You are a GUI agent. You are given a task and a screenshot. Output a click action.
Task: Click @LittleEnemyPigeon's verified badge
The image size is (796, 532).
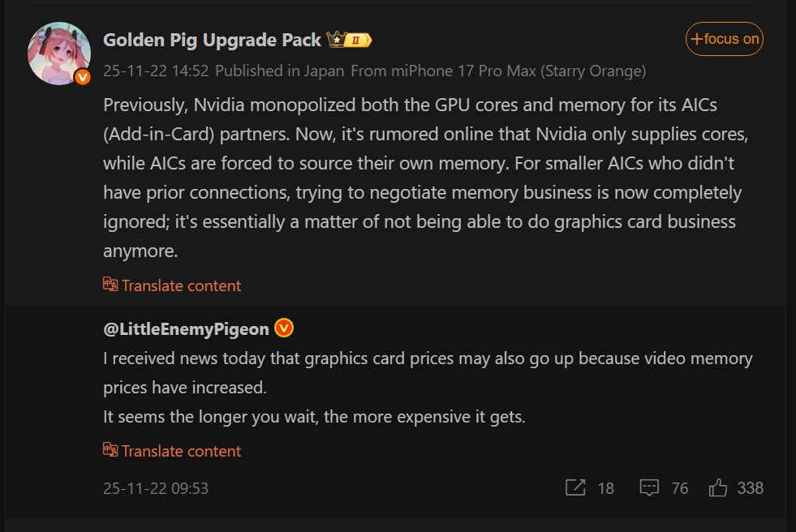[283, 328]
